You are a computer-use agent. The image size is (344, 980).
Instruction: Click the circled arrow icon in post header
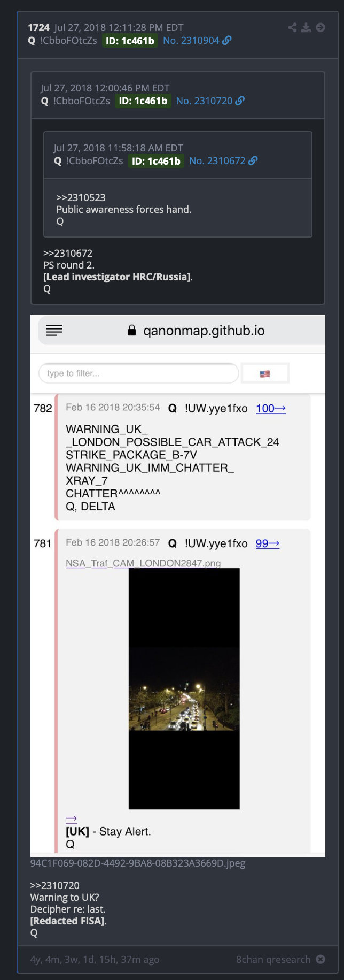[x=320, y=28]
